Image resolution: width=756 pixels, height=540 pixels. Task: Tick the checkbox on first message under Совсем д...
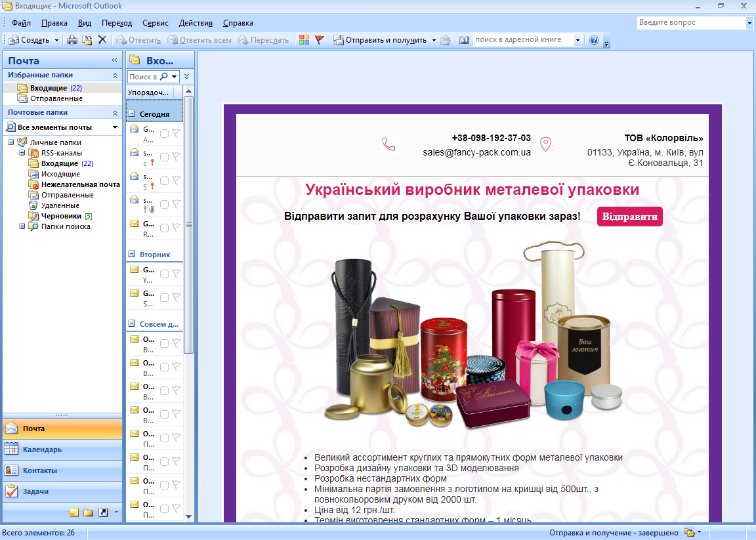[164, 343]
